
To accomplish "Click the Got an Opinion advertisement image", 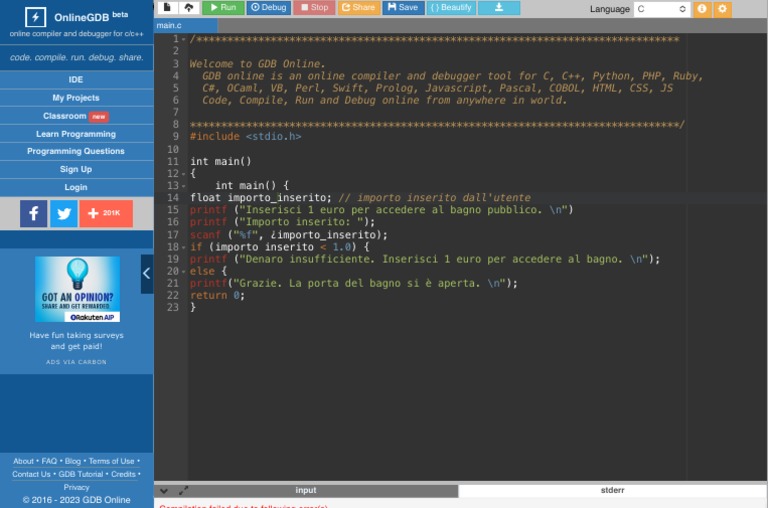I will click(x=77, y=289).
